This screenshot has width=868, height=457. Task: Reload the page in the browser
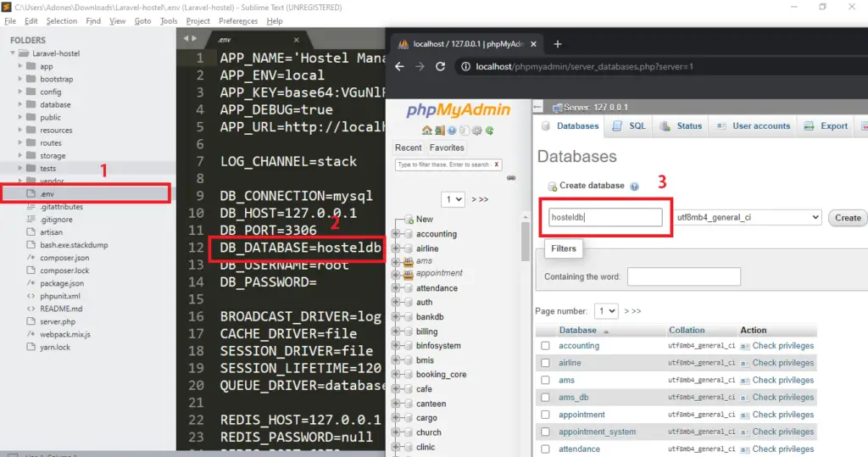[440, 66]
